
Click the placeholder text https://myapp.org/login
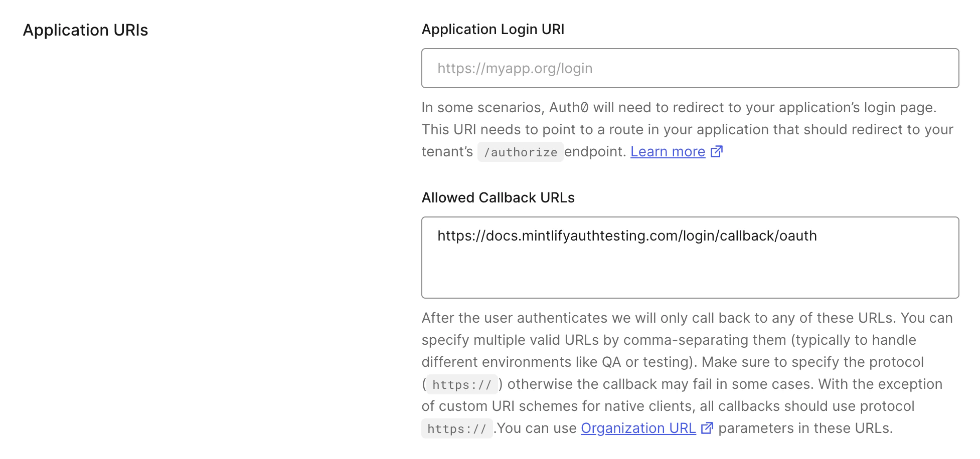coord(515,68)
